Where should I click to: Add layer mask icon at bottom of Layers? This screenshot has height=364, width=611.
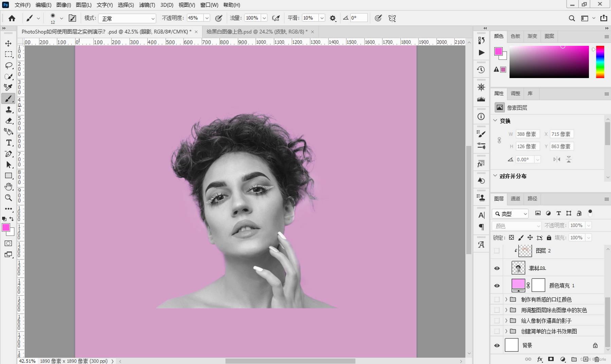pos(551,359)
